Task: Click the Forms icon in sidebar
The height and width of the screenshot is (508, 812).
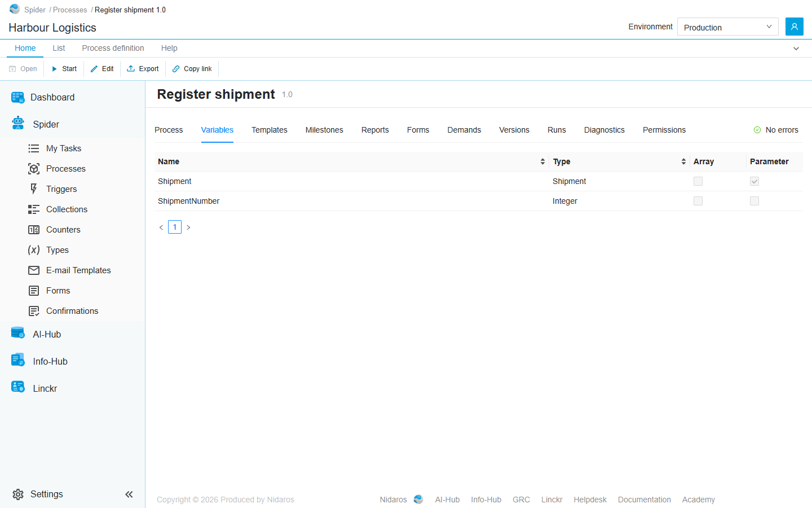Action: point(34,291)
